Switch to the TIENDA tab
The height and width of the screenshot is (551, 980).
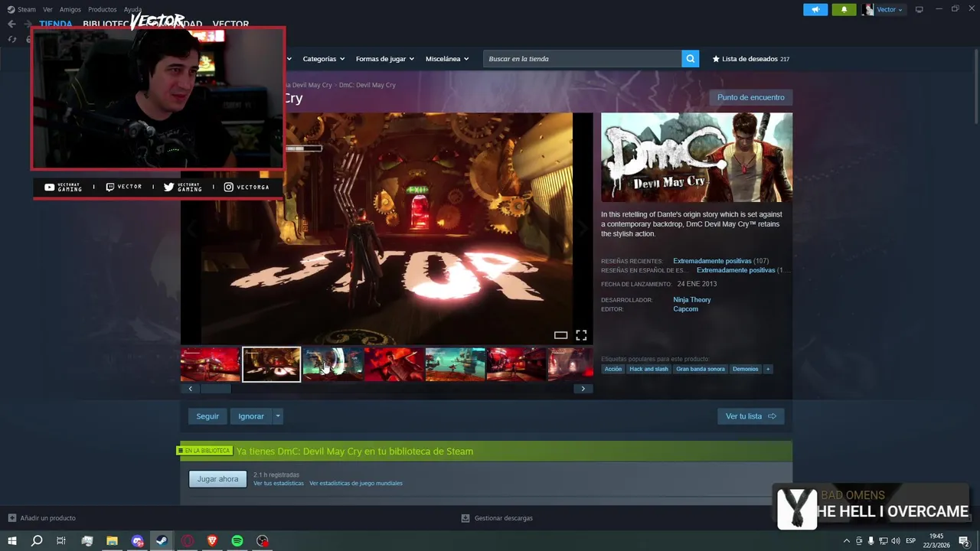click(x=56, y=24)
